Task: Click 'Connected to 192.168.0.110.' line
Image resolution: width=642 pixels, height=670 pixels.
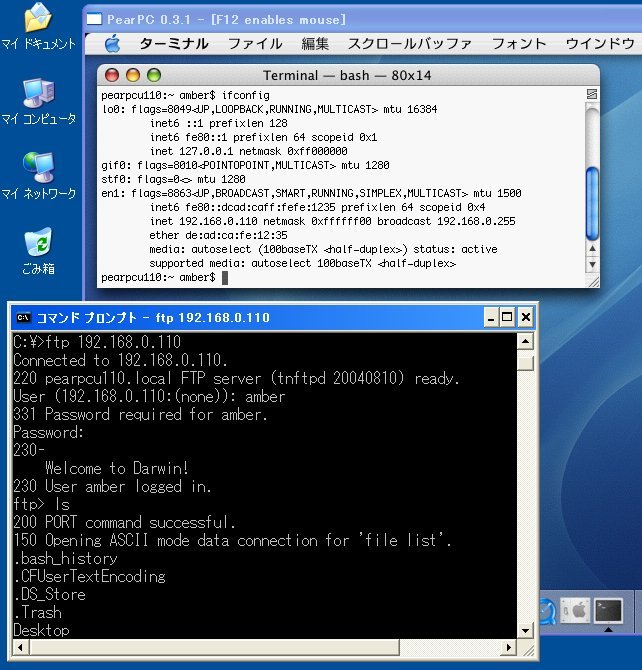Action: 120,360
